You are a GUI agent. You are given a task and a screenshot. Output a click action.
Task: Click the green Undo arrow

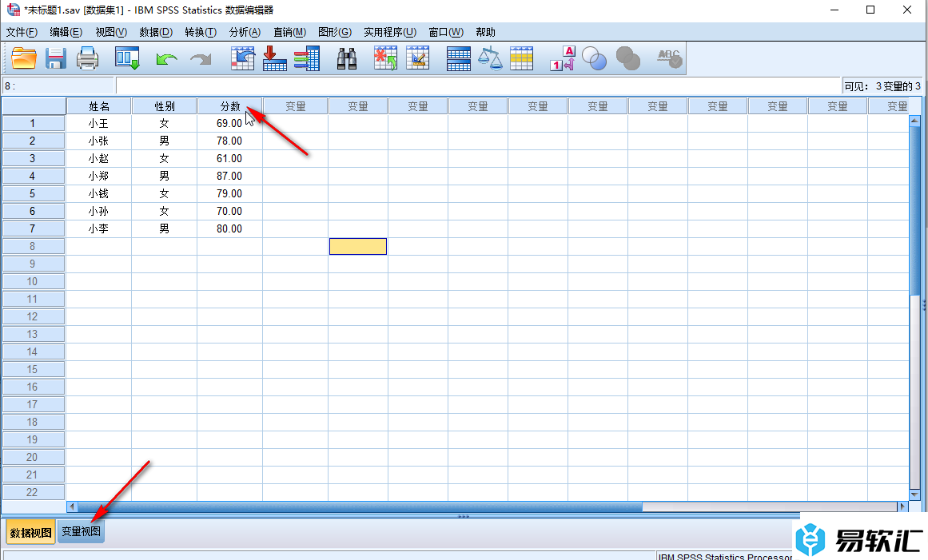(166, 58)
